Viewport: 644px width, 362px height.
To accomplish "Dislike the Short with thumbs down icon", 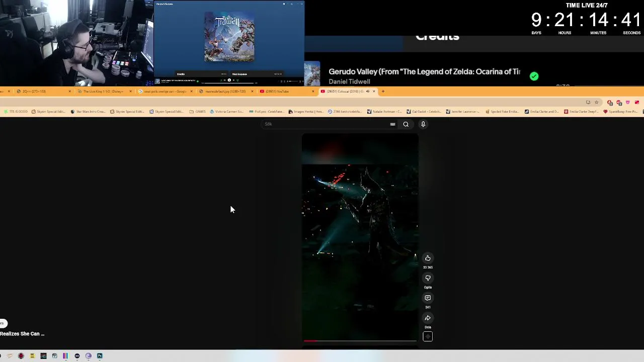I will 428,278.
